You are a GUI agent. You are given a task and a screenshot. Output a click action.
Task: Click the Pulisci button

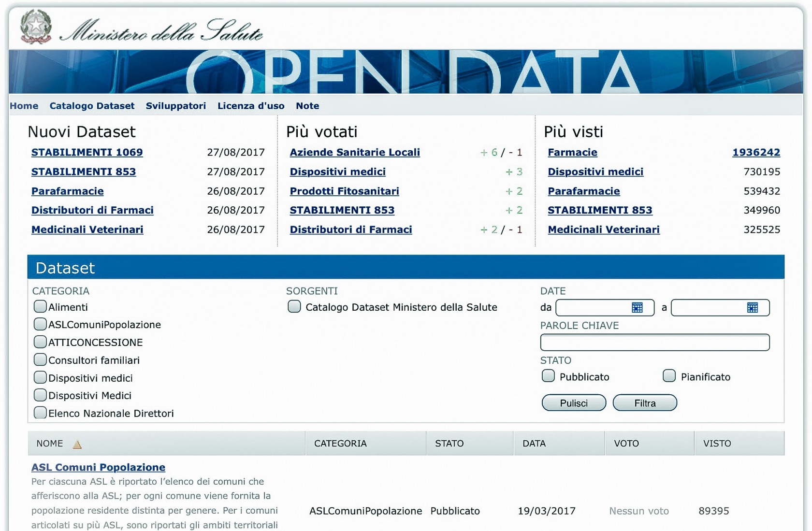coord(574,403)
